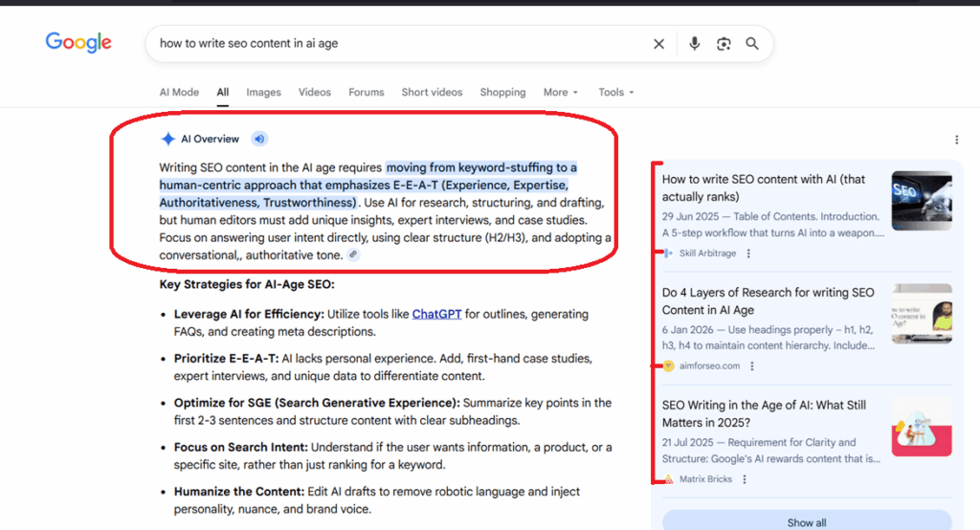Screen dimensions: 980x530
Task: Click thumbnail of the Matrix Bricks source
Action: coord(922,427)
